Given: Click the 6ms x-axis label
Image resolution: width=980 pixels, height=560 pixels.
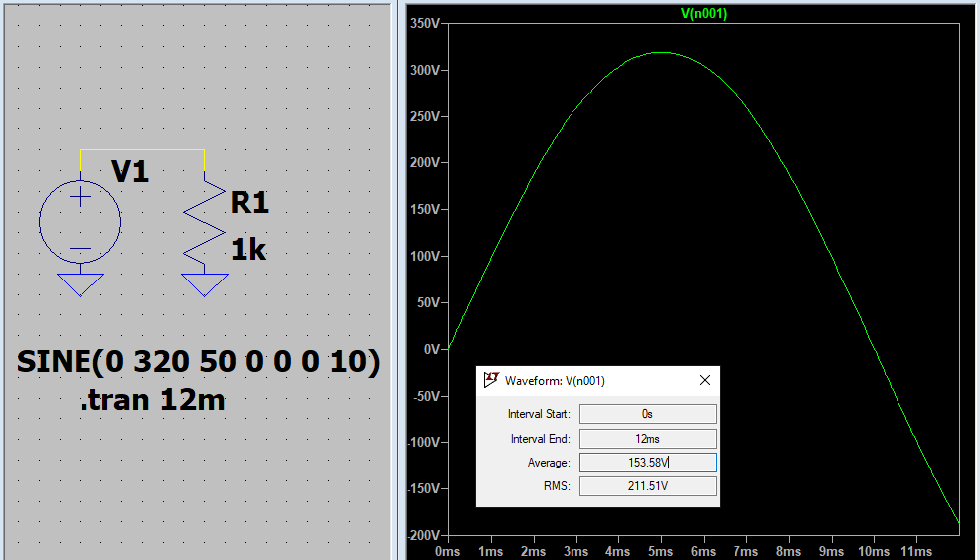Looking at the screenshot, I should (703, 551).
